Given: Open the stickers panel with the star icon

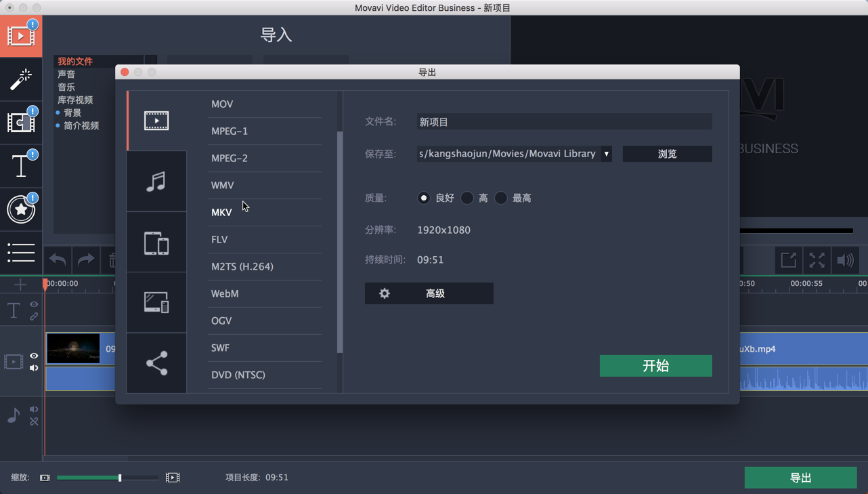Looking at the screenshot, I should (21, 209).
